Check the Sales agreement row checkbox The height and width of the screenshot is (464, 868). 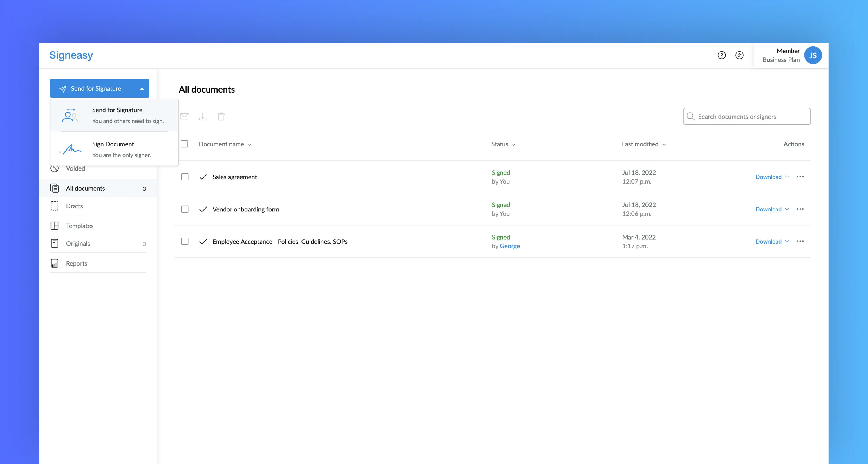tap(185, 177)
